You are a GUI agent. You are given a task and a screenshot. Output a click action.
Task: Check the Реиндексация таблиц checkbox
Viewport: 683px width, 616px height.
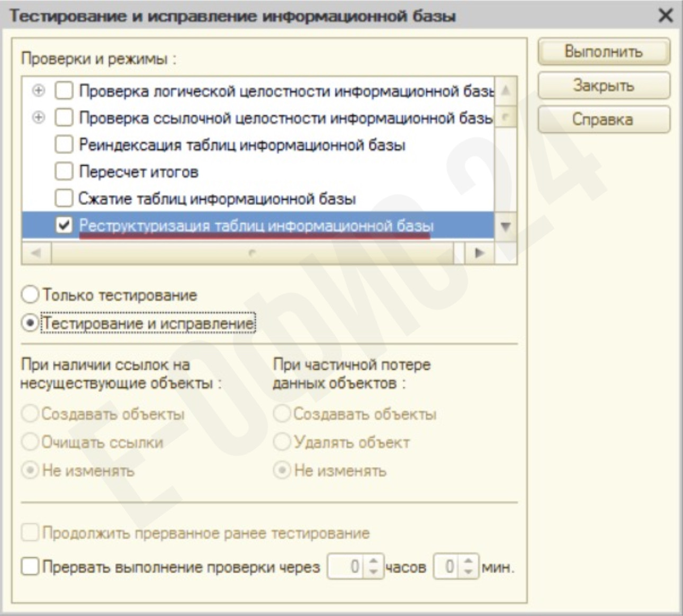point(64,144)
